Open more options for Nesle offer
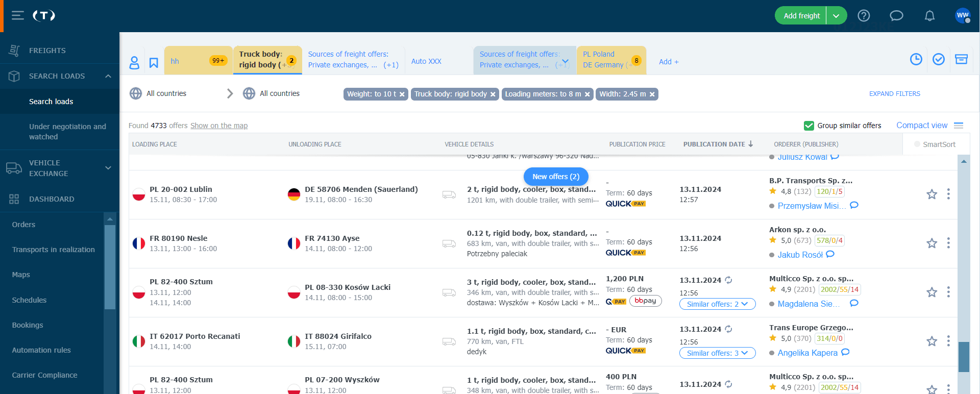 (x=948, y=243)
